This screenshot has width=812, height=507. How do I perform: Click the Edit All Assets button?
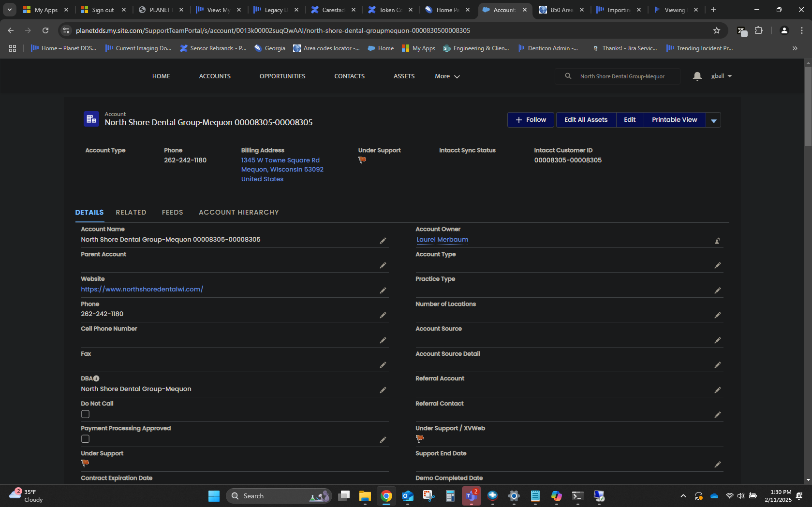click(x=586, y=120)
